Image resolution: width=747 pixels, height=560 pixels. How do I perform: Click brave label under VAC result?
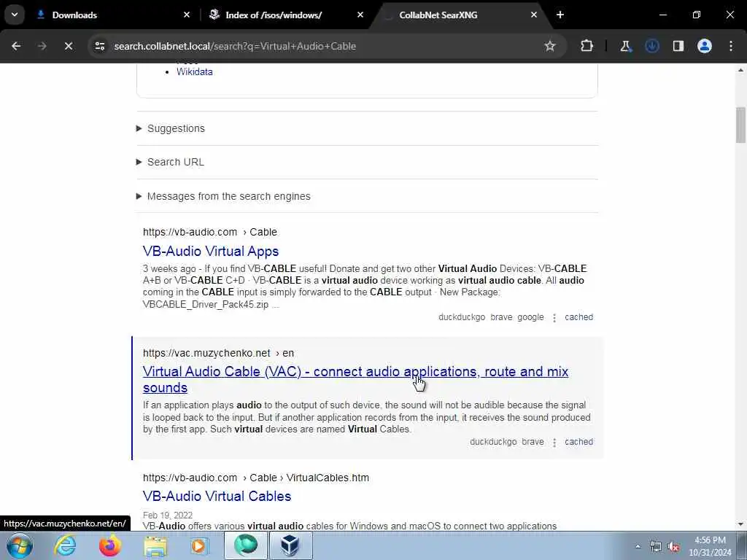533,442
